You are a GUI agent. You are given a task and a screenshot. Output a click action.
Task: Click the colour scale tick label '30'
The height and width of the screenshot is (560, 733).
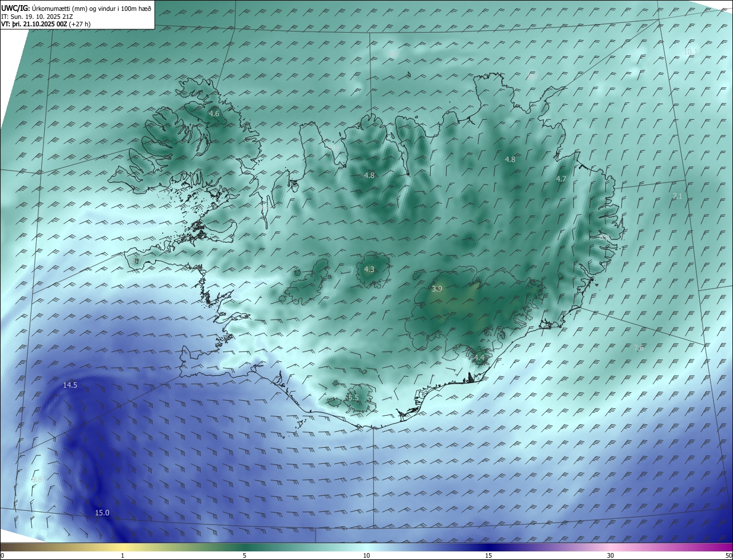[610, 555]
